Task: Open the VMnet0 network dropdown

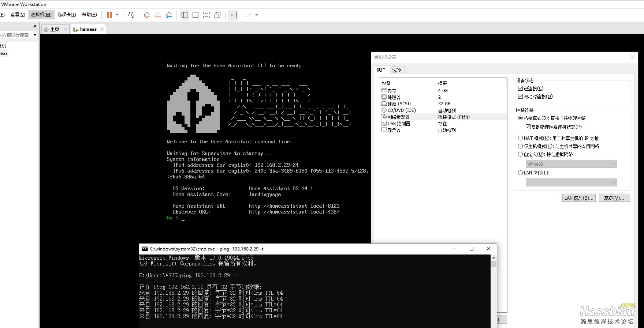Action: coord(571,164)
